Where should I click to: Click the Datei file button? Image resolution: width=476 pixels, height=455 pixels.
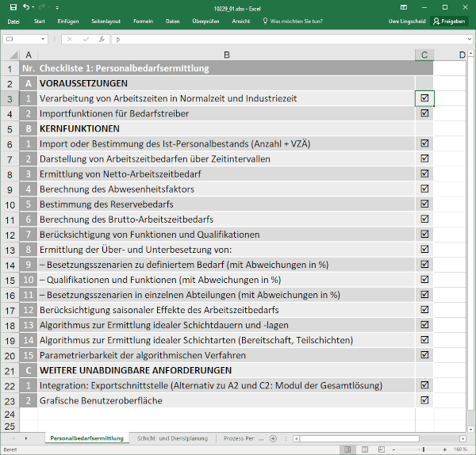click(x=13, y=21)
